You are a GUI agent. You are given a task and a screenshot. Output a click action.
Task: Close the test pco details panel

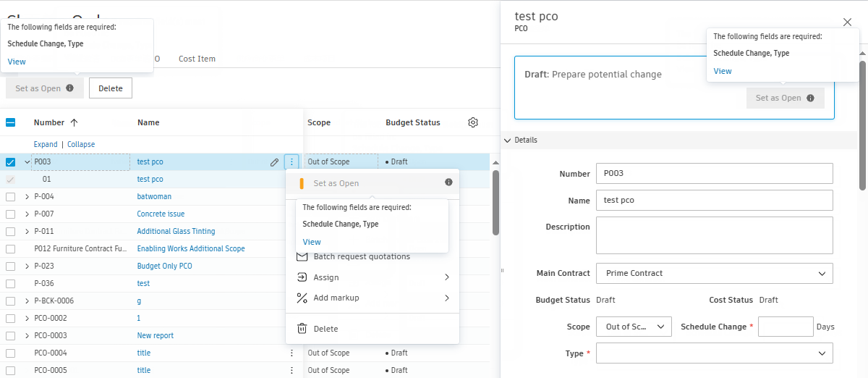pos(848,22)
